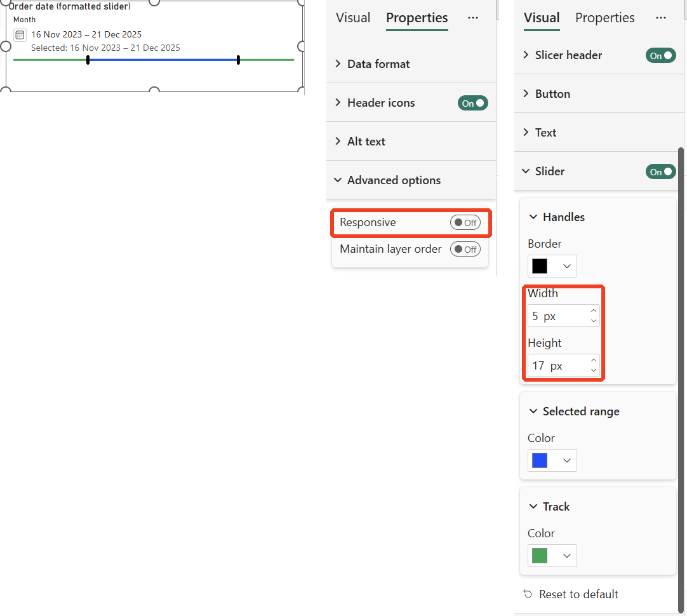Turn off Header icons toggle
The height and width of the screenshot is (616, 687).
473,103
